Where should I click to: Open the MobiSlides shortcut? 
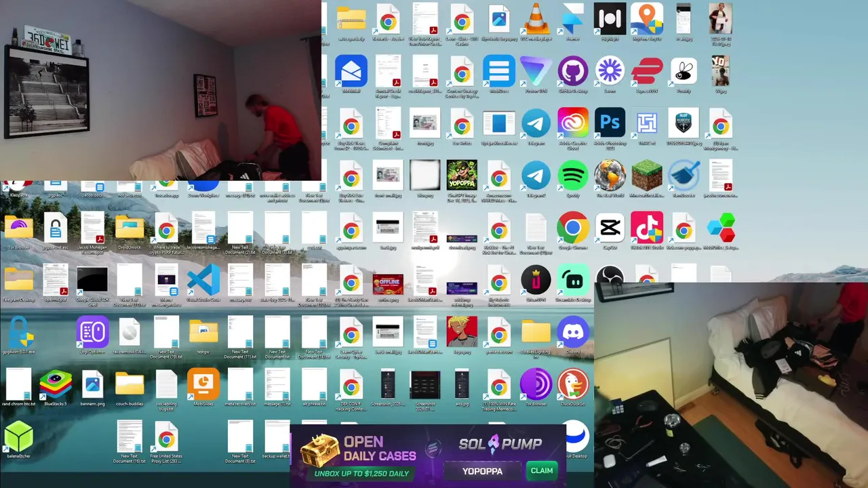203,384
